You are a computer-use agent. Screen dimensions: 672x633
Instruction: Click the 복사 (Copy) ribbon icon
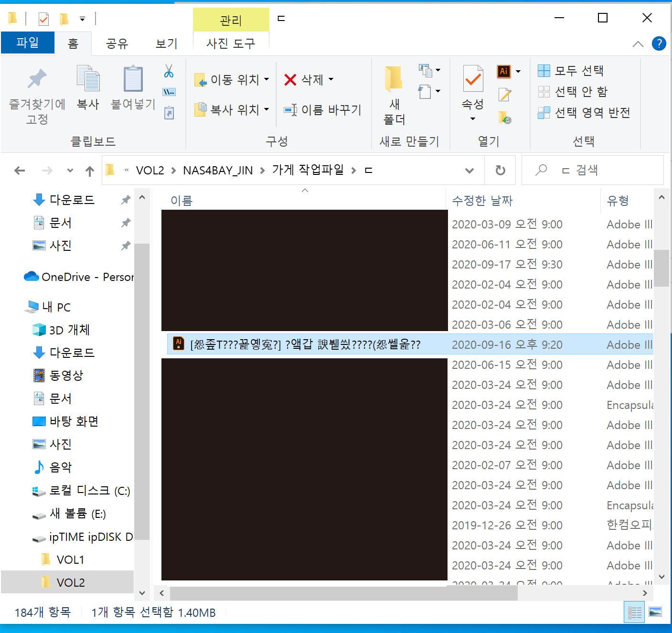tap(88, 88)
